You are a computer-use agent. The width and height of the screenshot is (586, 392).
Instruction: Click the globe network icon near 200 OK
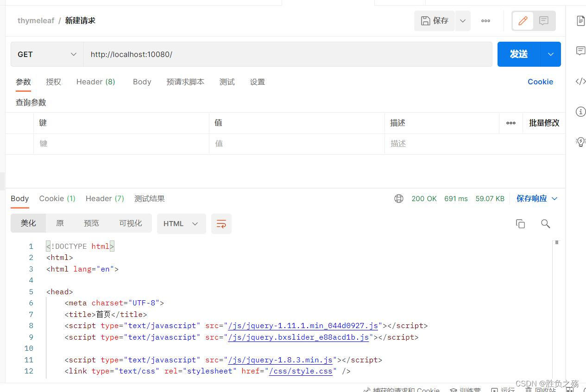pyautogui.click(x=399, y=199)
